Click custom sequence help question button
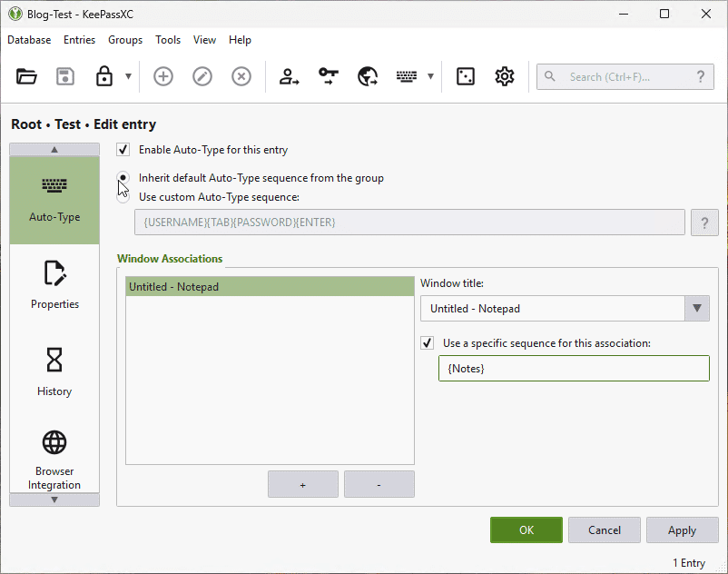This screenshot has width=728, height=574. tap(704, 223)
